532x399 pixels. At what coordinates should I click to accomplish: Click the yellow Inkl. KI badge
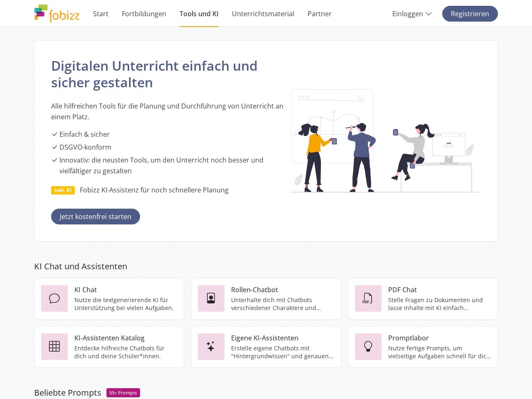click(x=63, y=190)
